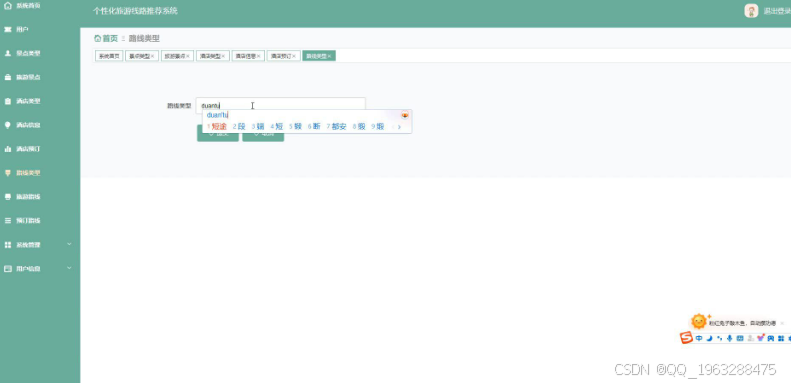Expand the 系统管理 submenu chevron

pyautogui.click(x=70, y=244)
